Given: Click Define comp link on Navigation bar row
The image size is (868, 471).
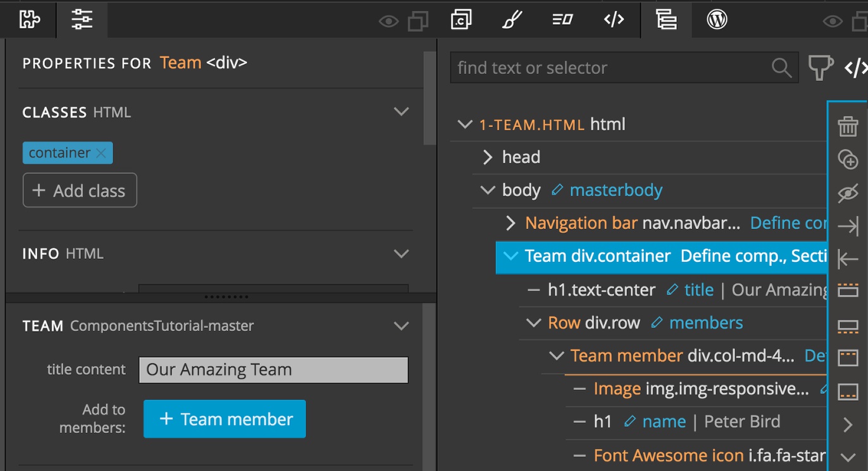Looking at the screenshot, I should (789, 223).
